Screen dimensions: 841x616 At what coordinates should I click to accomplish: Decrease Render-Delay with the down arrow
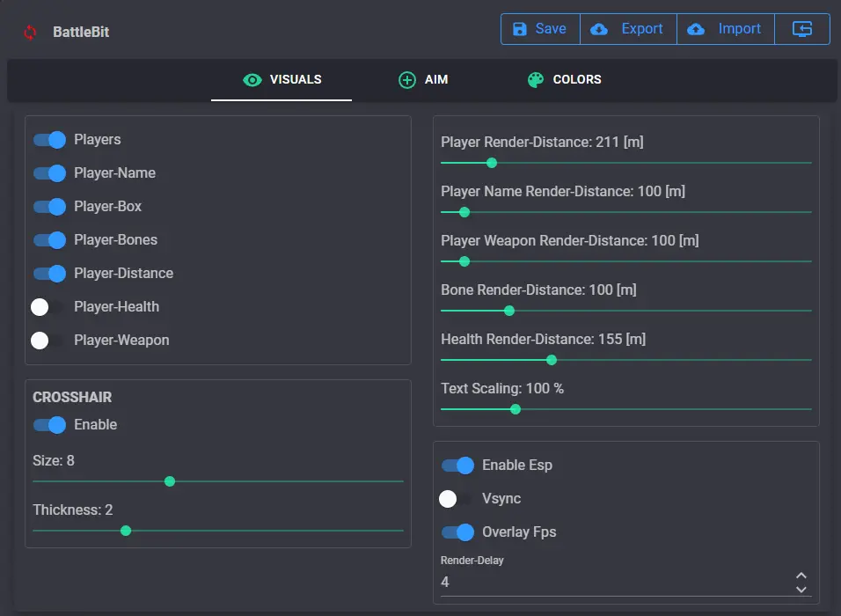click(801, 589)
